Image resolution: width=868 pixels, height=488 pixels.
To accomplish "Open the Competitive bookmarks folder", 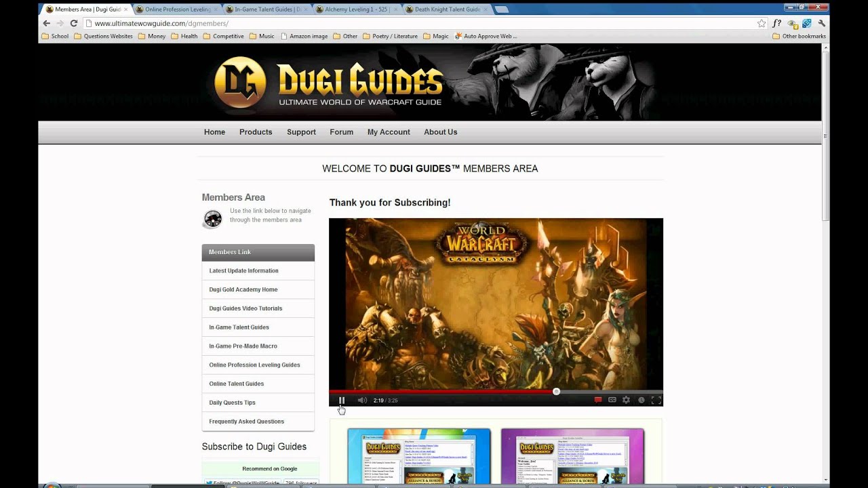I will click(224, 36).
